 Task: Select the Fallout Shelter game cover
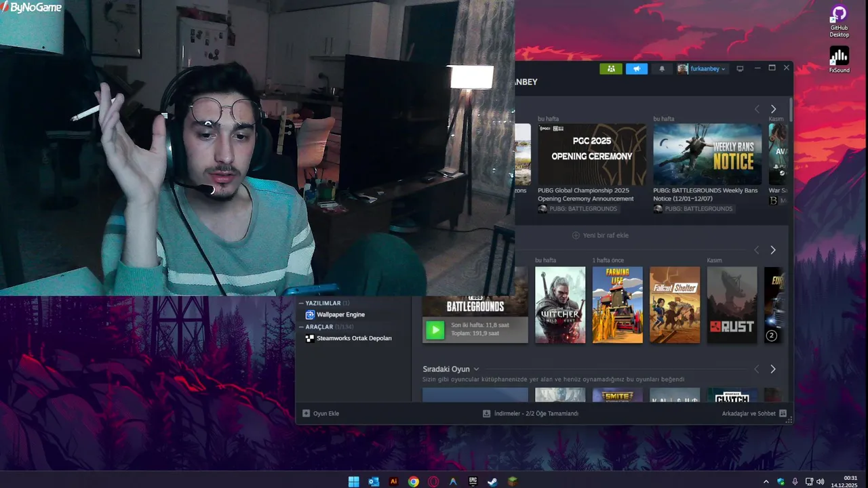pyautogui.click(x=675, y=305)
